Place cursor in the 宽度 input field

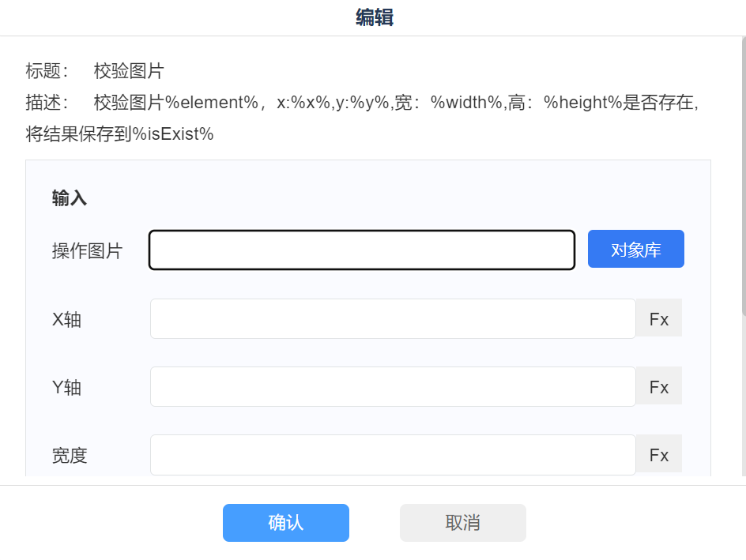click(393, 455)
